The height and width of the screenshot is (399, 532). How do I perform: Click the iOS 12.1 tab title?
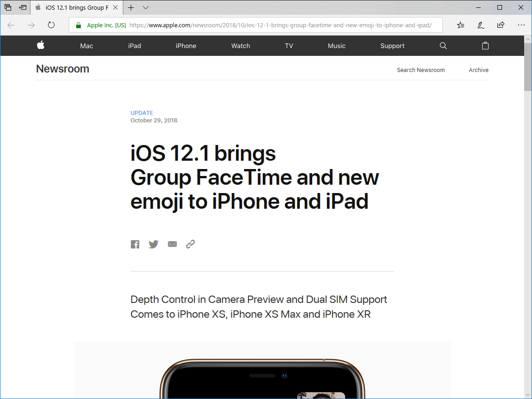77,7
